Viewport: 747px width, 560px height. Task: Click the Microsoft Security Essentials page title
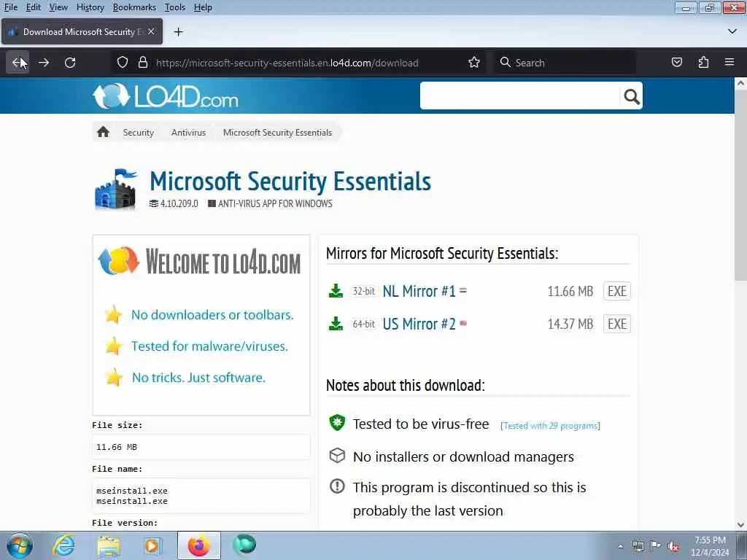[x=290, y=182]
